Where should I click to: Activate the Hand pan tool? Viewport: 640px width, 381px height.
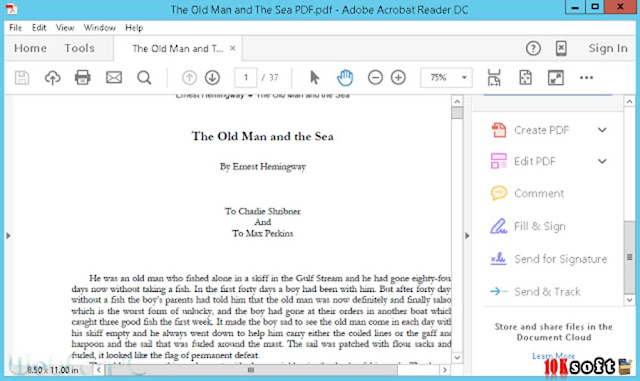(x=345, y=78)
